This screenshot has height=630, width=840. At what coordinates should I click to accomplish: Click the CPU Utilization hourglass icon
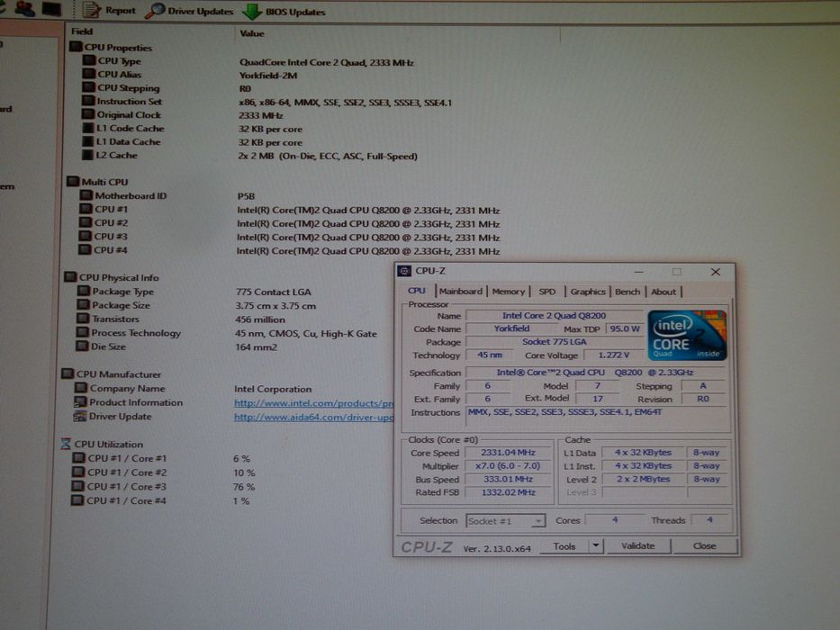[x=66, y=444]
